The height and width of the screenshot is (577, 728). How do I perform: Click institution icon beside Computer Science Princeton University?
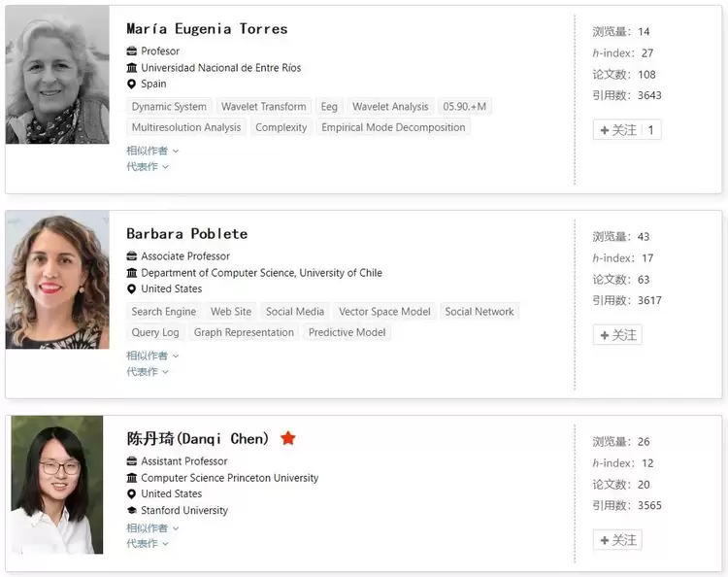pos(132,478)
